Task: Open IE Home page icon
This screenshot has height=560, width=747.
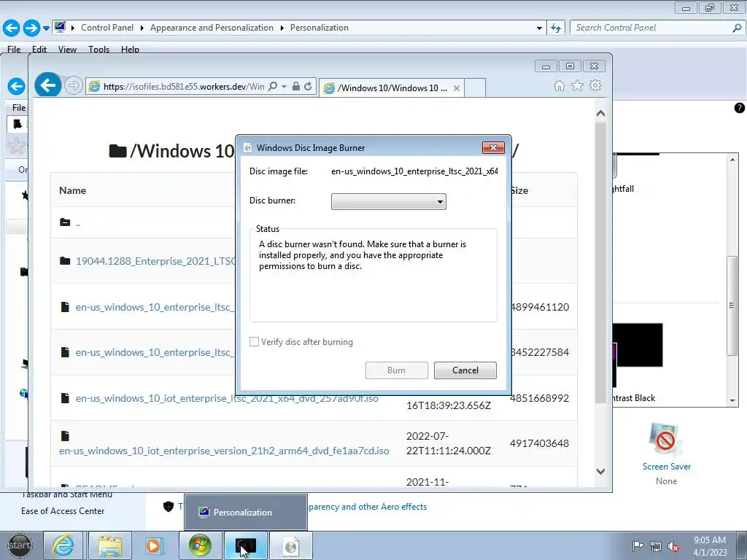Action: (x=560, y=86)
